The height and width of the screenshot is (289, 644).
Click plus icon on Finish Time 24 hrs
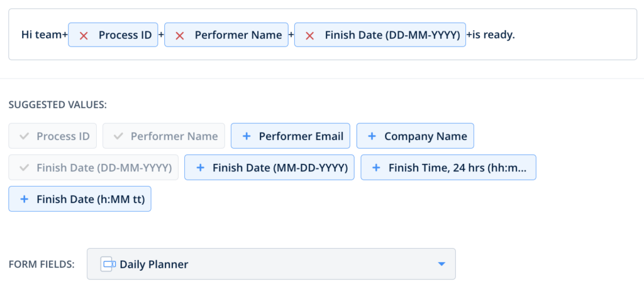tap(376, 168)
